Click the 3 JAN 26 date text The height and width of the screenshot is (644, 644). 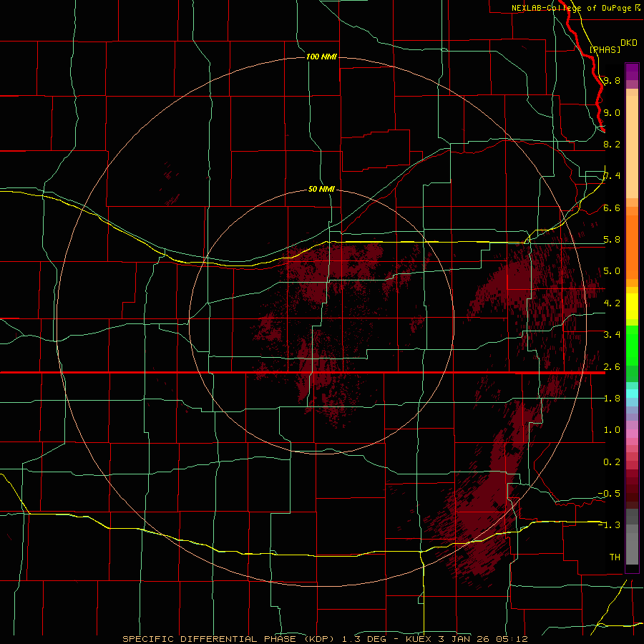465,639
